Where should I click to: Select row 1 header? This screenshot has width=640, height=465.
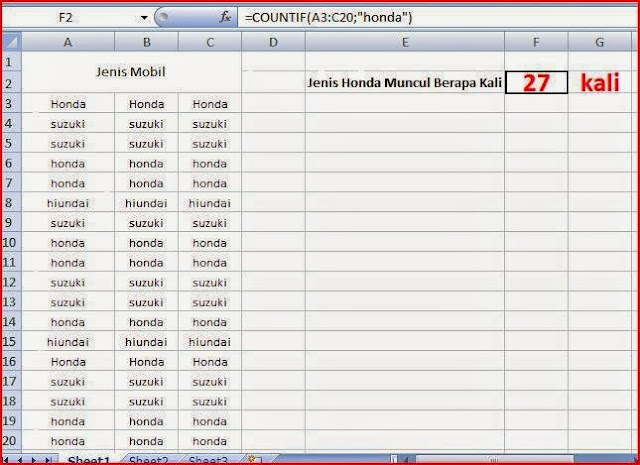11,62
